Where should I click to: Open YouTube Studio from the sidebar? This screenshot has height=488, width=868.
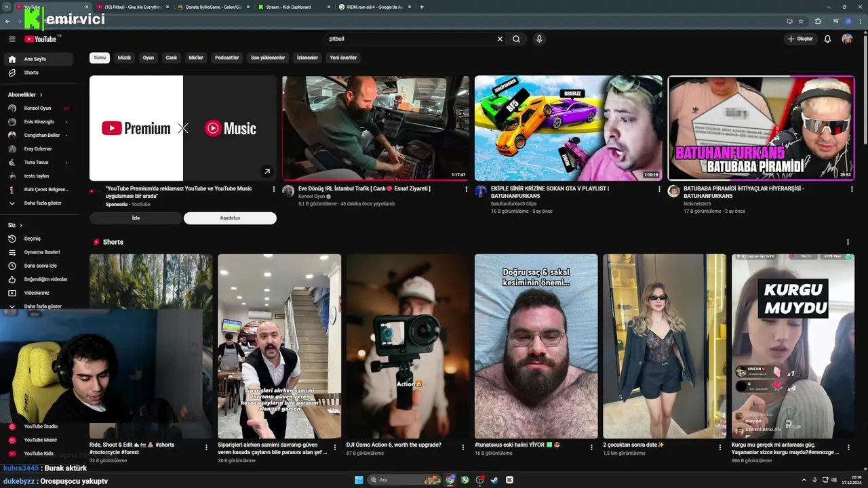pos(38,426)
